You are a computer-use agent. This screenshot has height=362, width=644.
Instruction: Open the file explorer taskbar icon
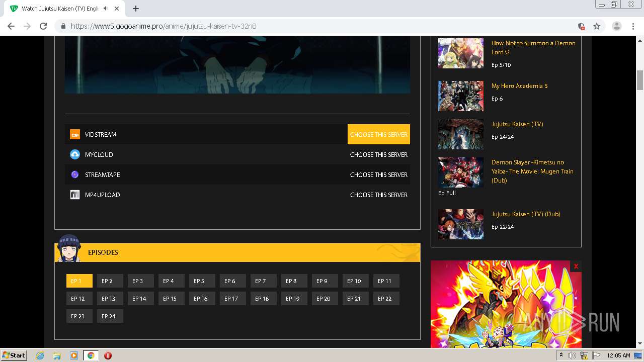[x=57, y=355]
